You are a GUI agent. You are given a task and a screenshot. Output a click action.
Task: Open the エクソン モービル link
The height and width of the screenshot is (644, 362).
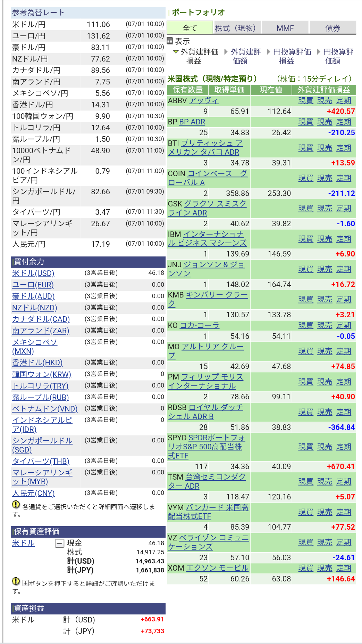[x=217, y=568]
